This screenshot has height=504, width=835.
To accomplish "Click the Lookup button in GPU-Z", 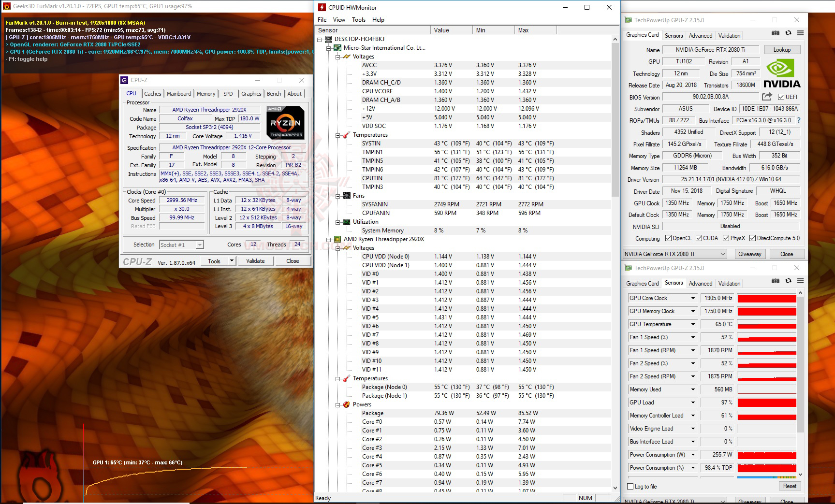I will (x=782, y=49).
